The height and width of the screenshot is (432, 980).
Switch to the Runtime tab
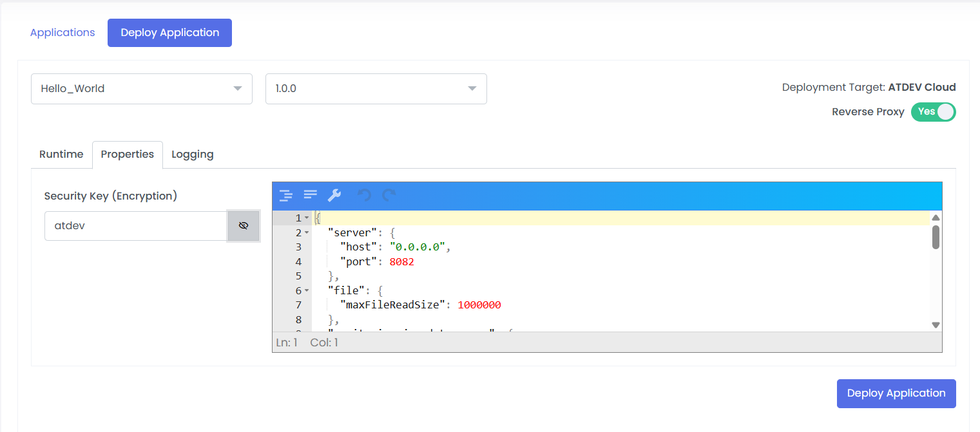(x=61, y=155)
